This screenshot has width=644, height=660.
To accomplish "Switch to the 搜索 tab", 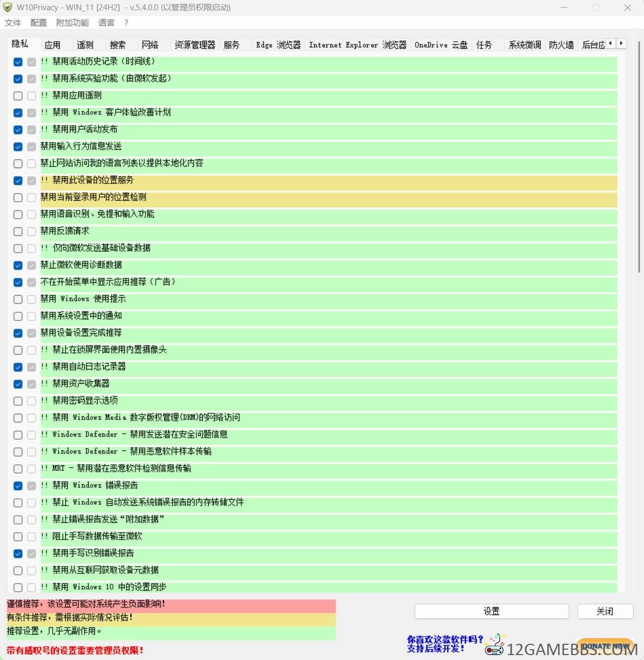I will coord(118,45).
